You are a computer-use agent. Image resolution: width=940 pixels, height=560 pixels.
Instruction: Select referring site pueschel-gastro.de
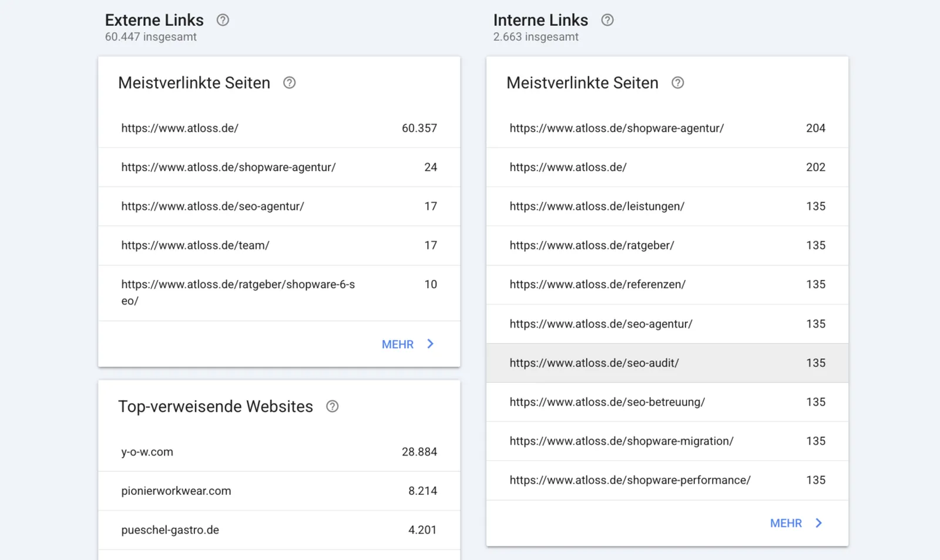point(279,530)
